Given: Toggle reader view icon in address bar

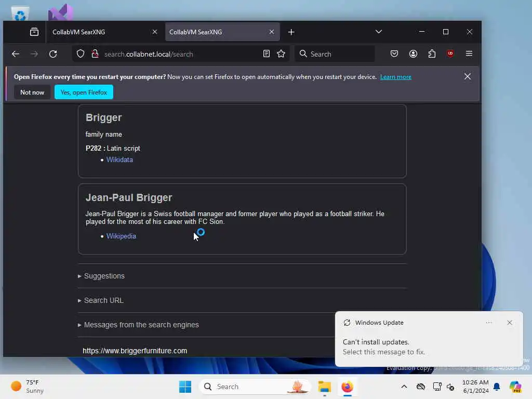Looking at the screenshot, I should [267, 54].
